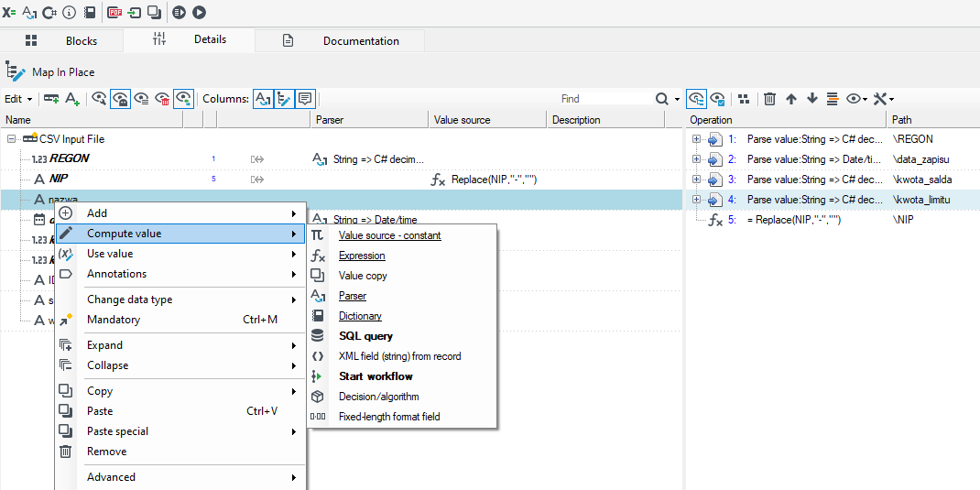Collapse the CSV Input File tree node
The width and height of the screenshot is (980, 490).
point(11,139)
